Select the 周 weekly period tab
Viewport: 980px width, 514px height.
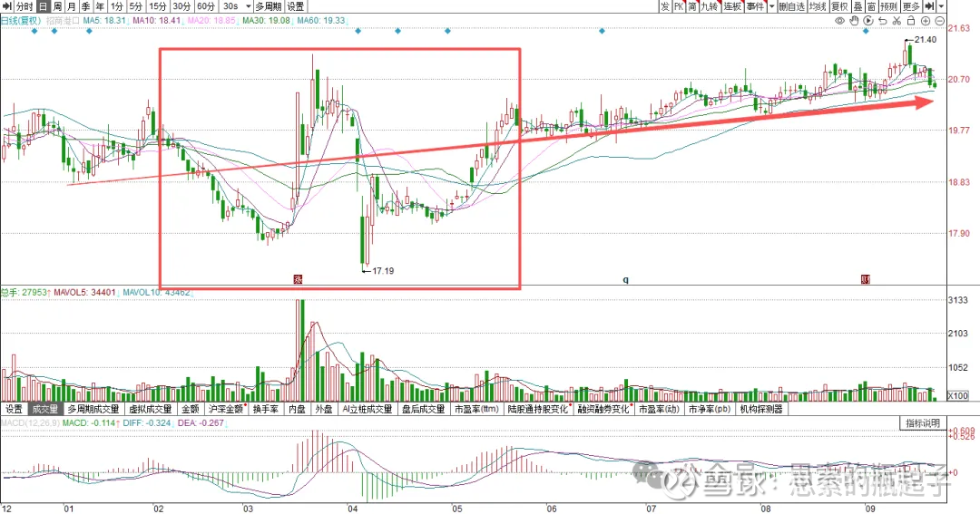point(57,6)
